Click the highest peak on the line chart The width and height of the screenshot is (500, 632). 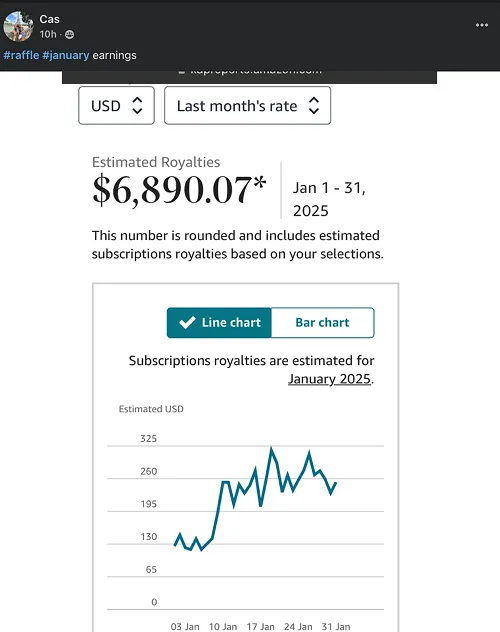pyautogui.click(x=271, y=448)
